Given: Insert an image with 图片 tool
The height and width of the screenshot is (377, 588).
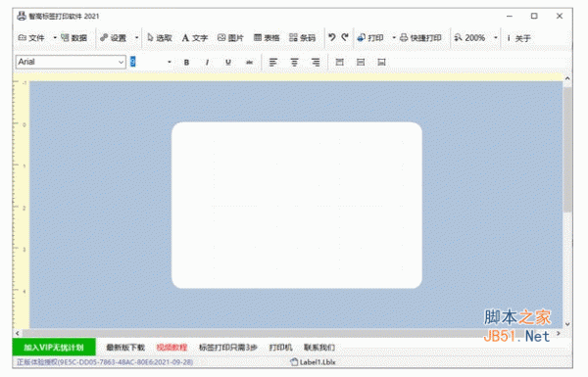Looking at the screenshot, I should (x=230, y=38).
